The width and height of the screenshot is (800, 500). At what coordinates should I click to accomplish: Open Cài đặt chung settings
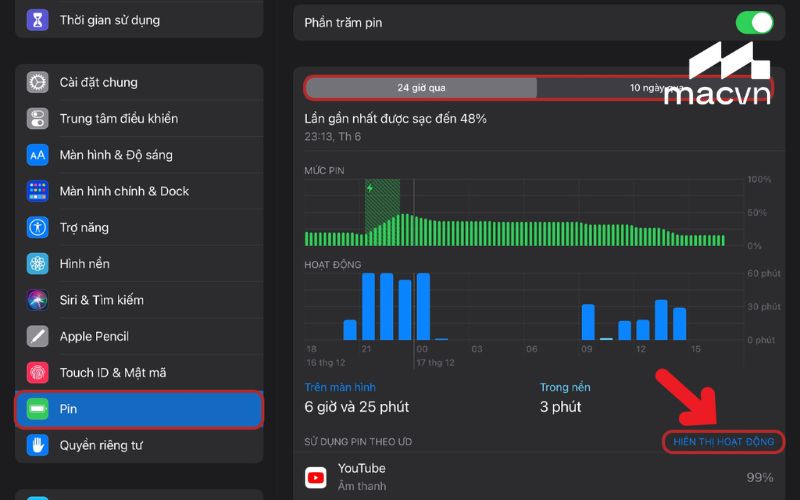tap(139, 82)
